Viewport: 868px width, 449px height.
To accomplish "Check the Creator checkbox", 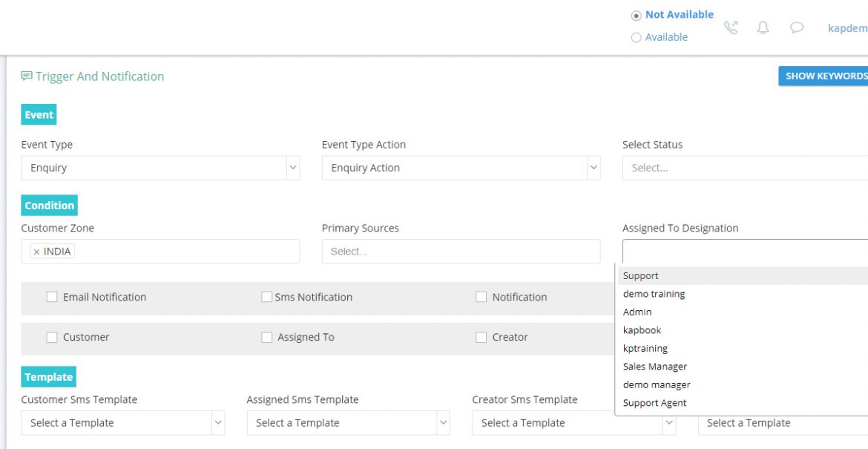I will [x=481, y=337].
